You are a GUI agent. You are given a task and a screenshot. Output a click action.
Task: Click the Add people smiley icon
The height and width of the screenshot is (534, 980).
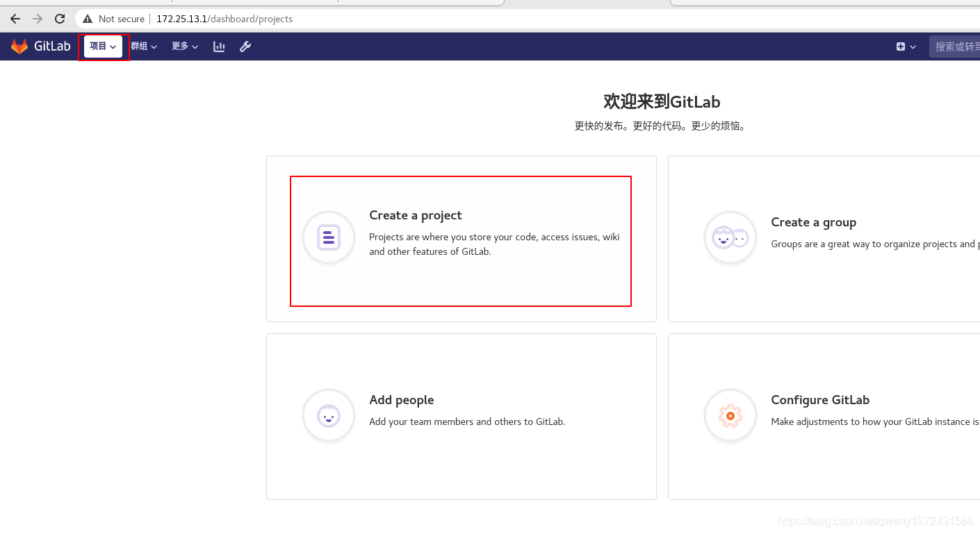click(329, 415)
